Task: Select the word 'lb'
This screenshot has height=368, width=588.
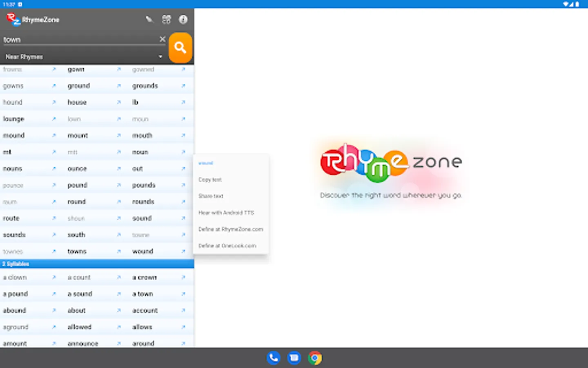Action: click(135, 102)
